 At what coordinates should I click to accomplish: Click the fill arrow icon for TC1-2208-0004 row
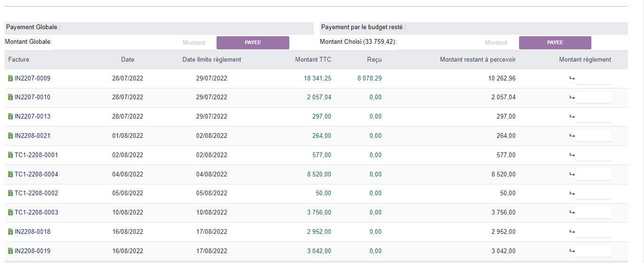[572, 174]
